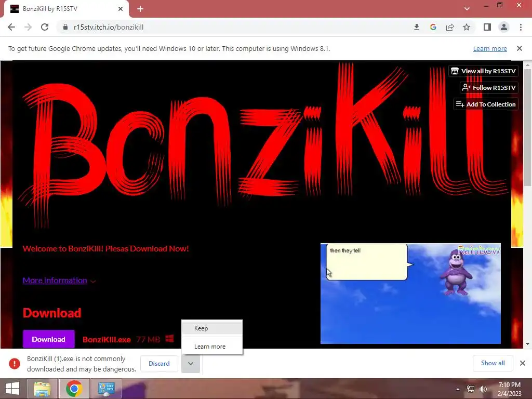Click the BonziKill.exe file name
Image resolution: width=532 pixels, height=399 pixels.
(x=107, y=340)
